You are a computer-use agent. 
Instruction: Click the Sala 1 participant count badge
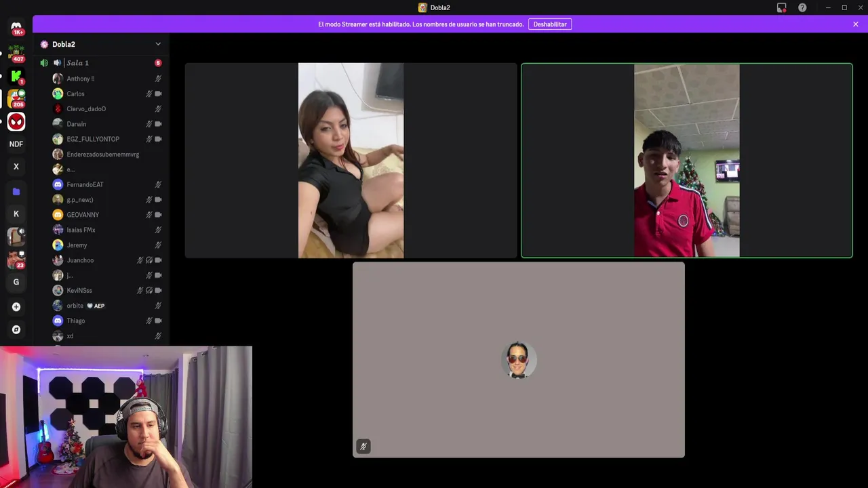pyautogui.click(x=158, y=63)
